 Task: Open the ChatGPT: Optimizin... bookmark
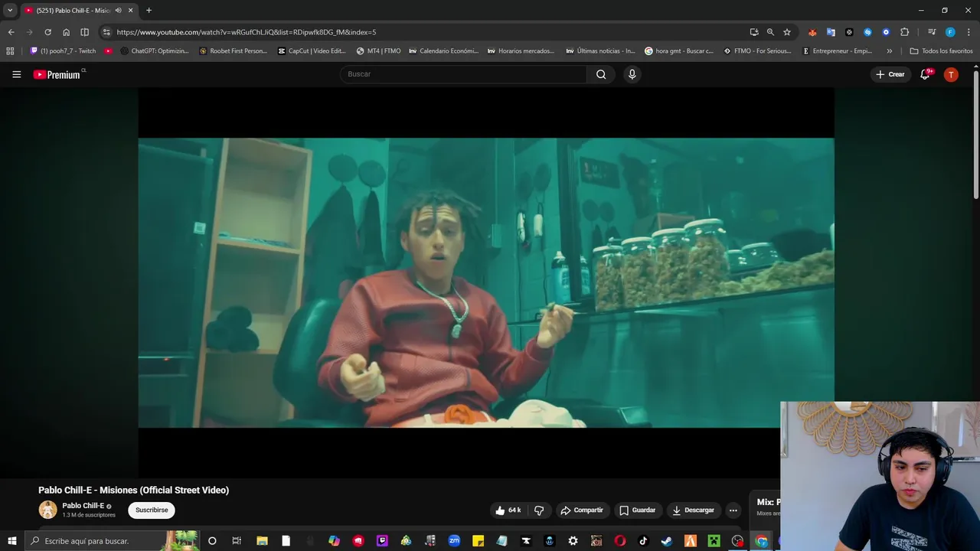coord(155,51)
